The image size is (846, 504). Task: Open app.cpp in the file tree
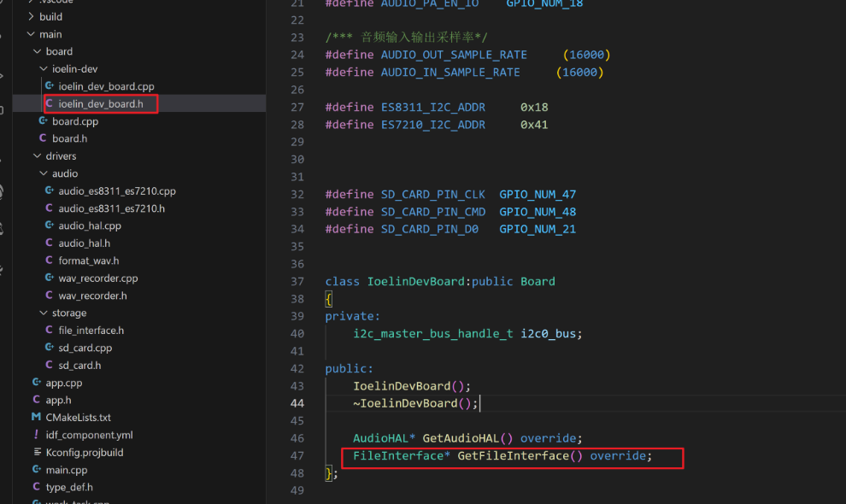click(64, 383)
